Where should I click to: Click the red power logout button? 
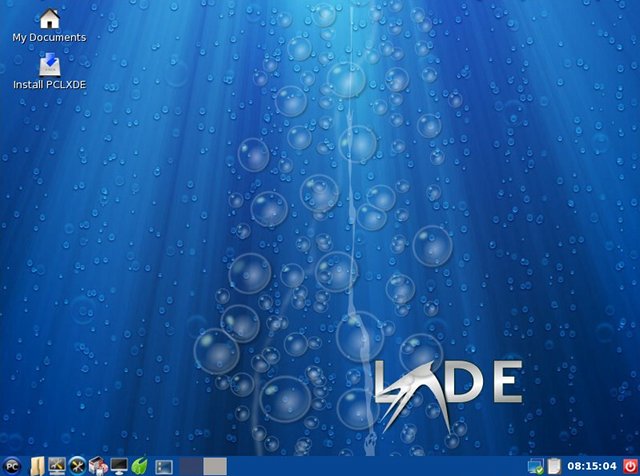coord(631,466)
